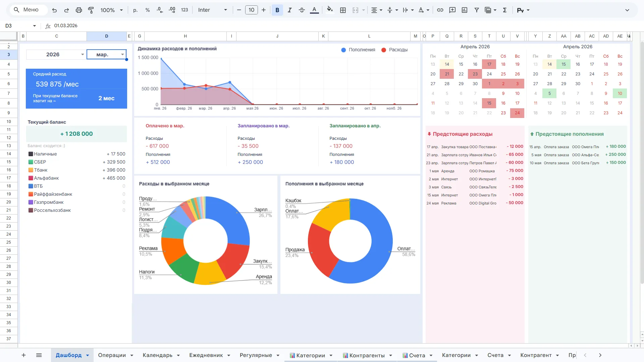Viewport: 644px width, 362px height.
Task: Print the spreadsheet using printer icon
Action: [x=79, y=10]
